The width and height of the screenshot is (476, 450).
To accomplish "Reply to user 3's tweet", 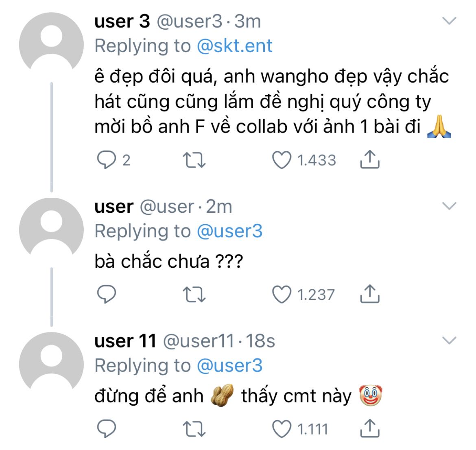I will 106,160.
